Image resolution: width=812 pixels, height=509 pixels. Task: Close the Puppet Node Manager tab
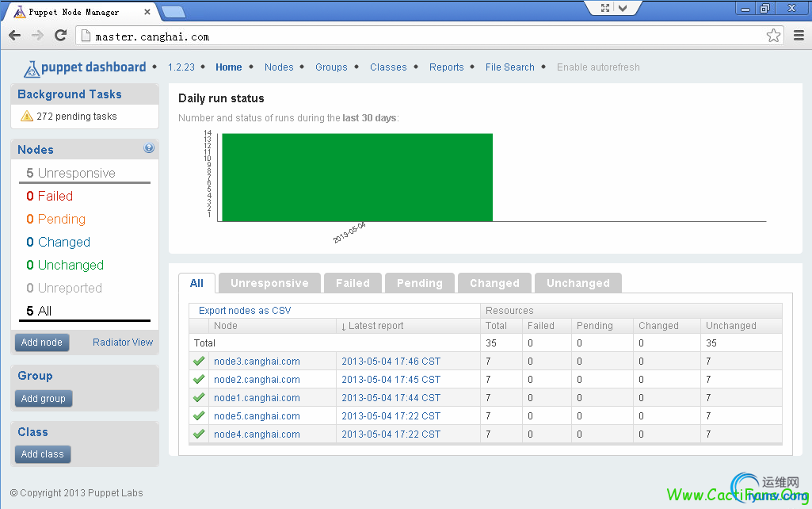[147, 11]
